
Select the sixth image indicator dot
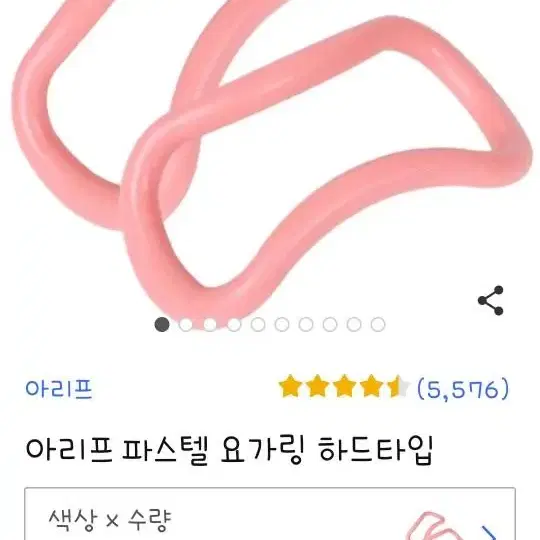click(x=282, y=324)
